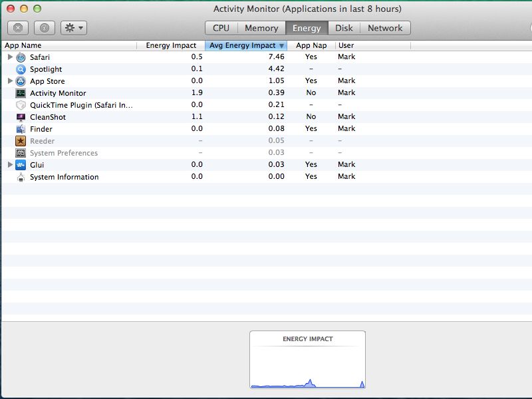Click the Inspect Process info button
The image size is (532, 399).
click(x=45, y=28)
